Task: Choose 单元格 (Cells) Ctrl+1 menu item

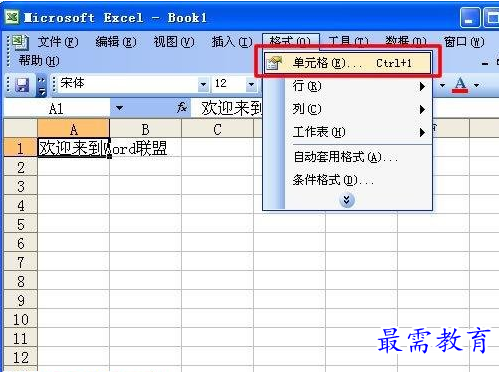Action: click(347, 63)
